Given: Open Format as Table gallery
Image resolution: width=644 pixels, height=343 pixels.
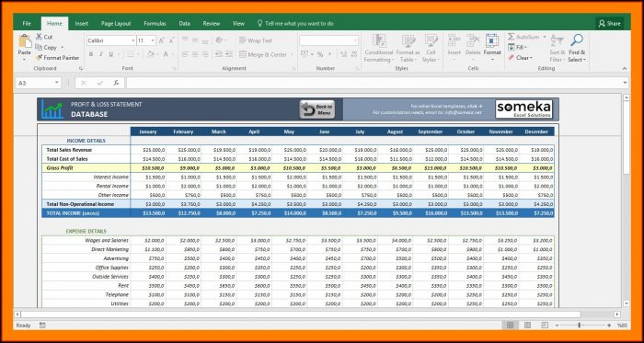Looking at the screenshot, I should coord(408,49).
